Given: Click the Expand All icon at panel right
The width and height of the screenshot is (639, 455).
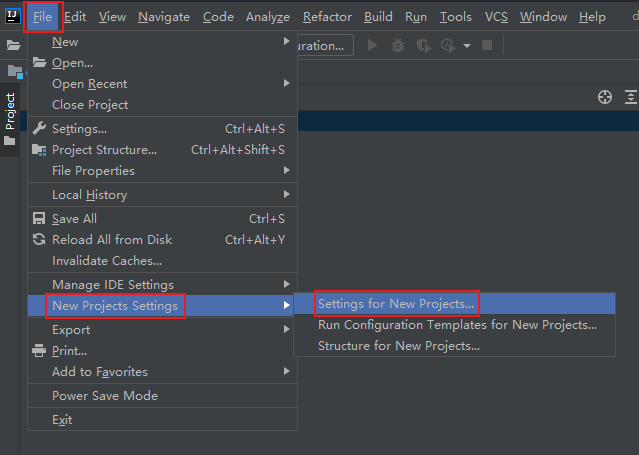Looking at the screenshot, I should coord(630,97).
